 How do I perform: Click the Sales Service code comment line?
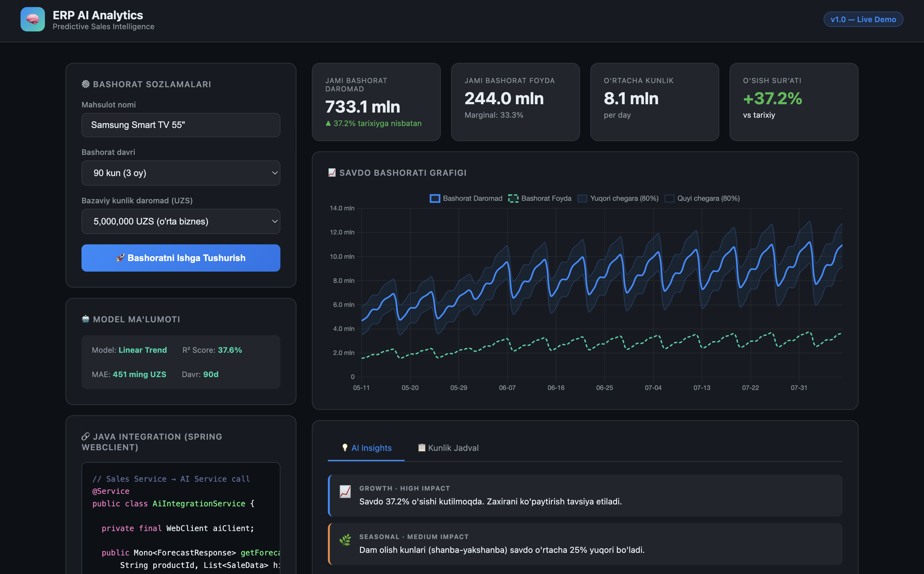(171, 479)
